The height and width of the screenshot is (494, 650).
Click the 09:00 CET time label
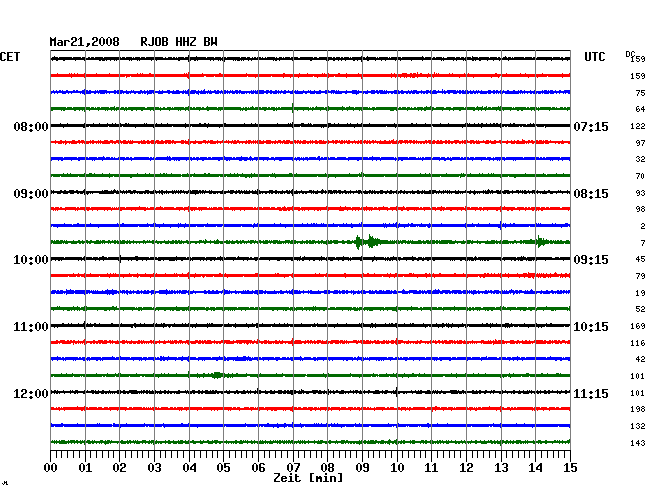31,194
